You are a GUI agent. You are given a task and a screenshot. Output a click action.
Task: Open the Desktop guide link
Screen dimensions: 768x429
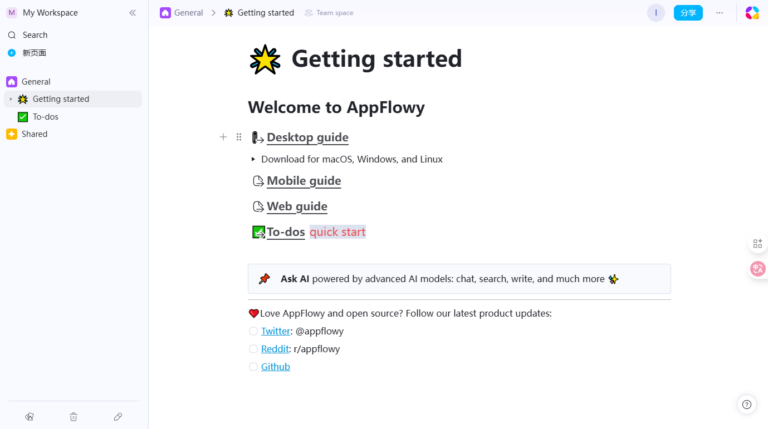[x=308, y=138]
